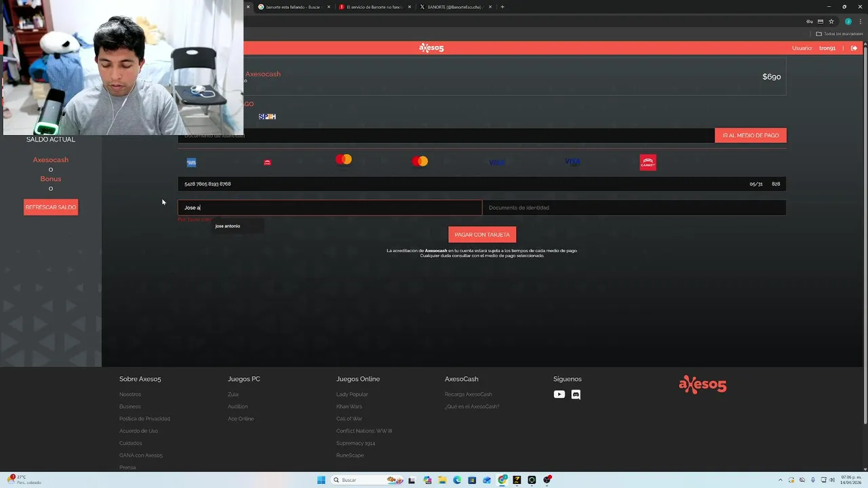
Task: Open Chrome profile avatar
Action: point(848,22)
